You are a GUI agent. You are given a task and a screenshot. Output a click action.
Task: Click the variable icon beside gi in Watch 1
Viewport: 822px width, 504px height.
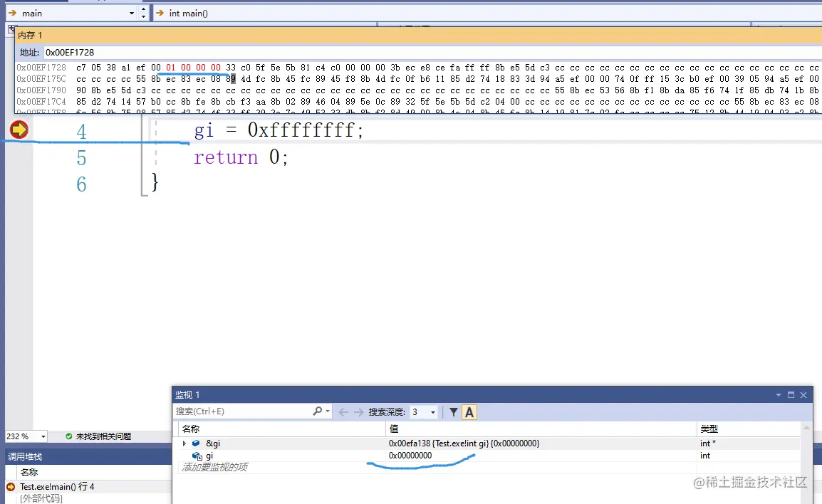[x=197, y=456]
